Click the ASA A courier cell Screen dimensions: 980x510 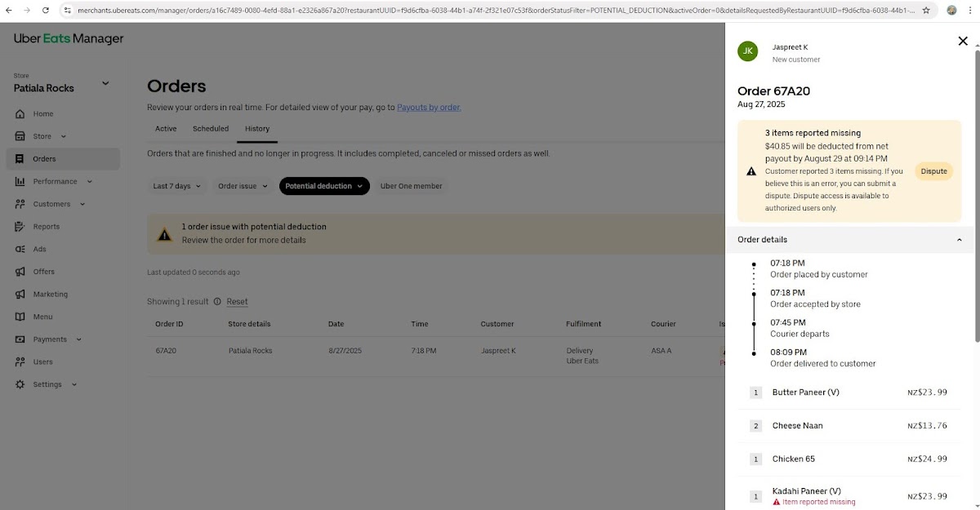[661, 351]
